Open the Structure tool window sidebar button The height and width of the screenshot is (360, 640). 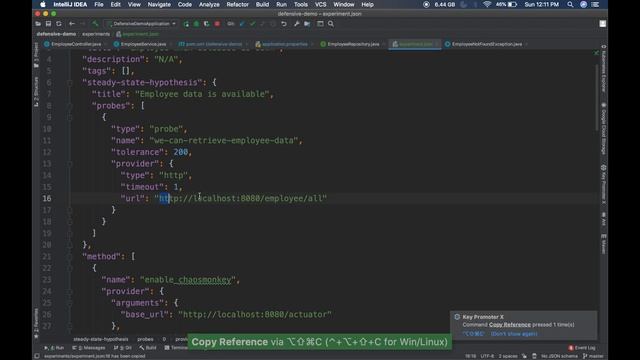coord(36,91)
